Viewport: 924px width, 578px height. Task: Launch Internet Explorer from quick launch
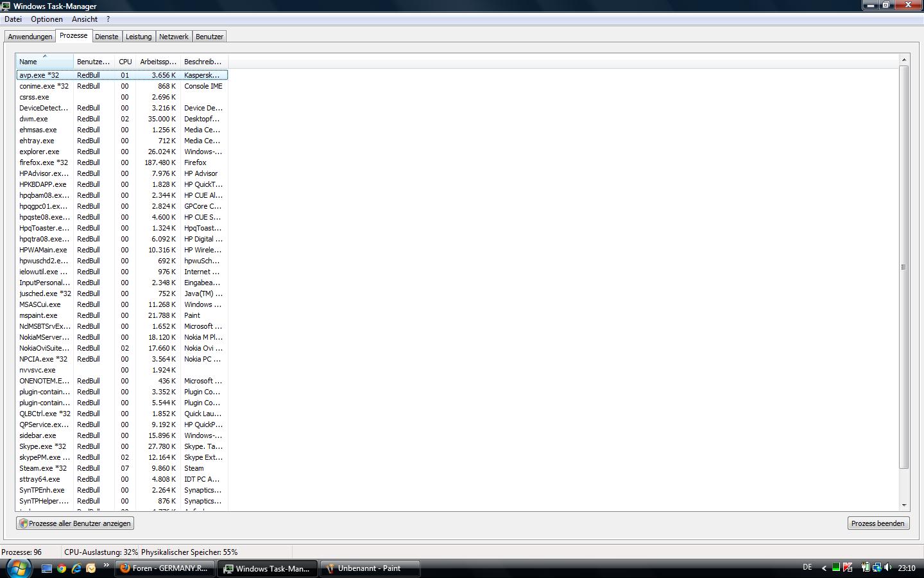pyautogui.click(x=76, y=568)
